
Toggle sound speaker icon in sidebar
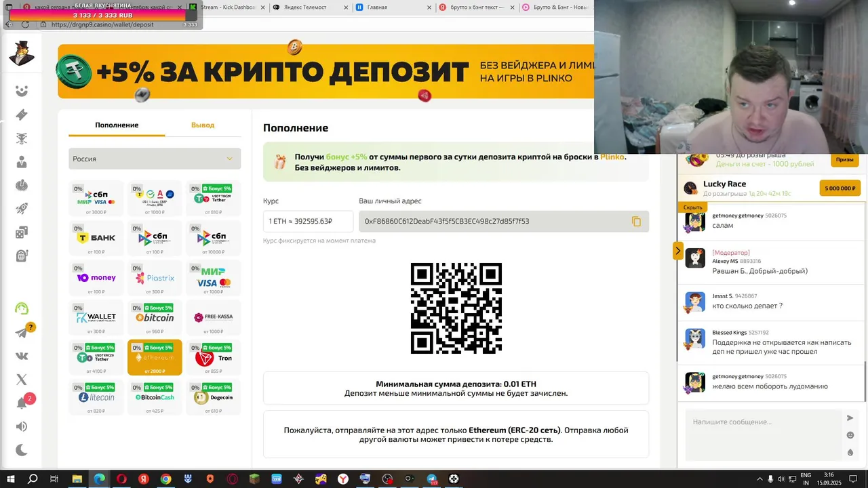coord(22,426)
